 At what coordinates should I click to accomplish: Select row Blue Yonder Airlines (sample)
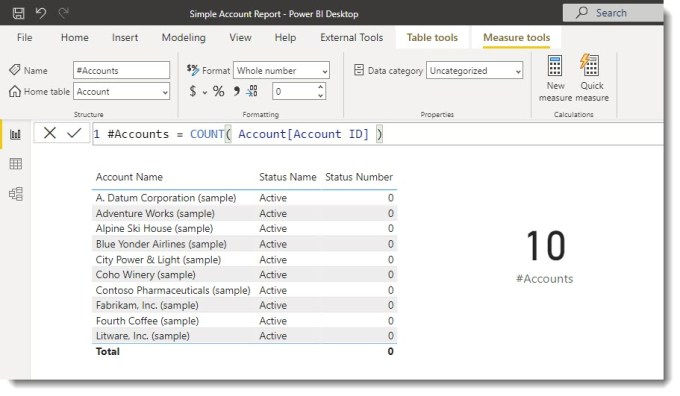click(244, 244)
